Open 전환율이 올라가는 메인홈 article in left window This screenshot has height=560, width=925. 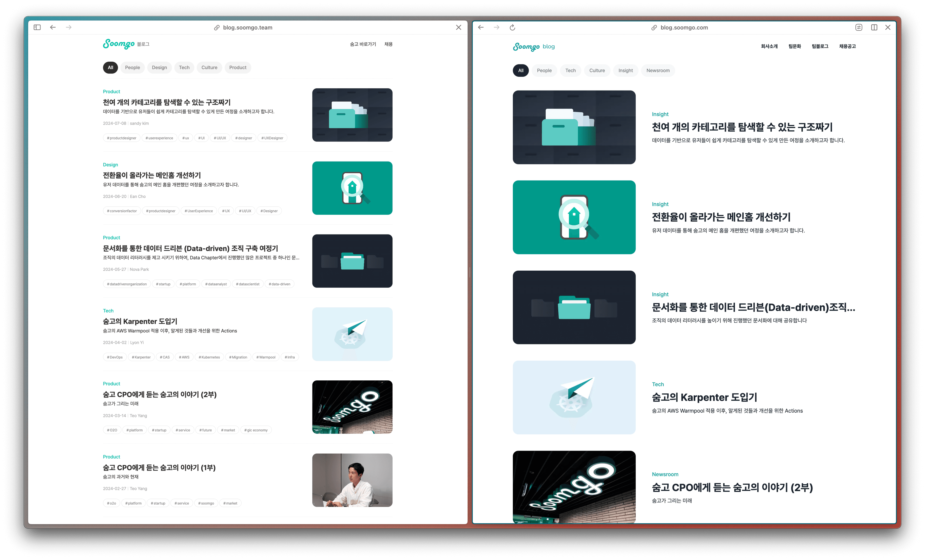click(x=152, y=175)
